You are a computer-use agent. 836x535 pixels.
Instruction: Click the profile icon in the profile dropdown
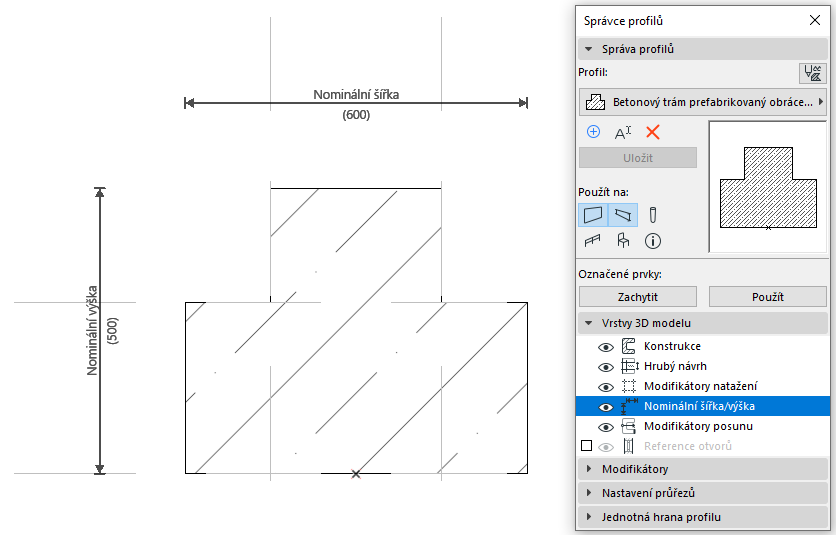tap(595, 102)
